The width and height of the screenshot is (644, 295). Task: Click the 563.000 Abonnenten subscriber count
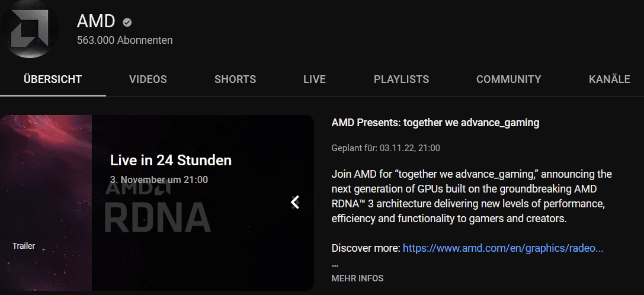125,40
